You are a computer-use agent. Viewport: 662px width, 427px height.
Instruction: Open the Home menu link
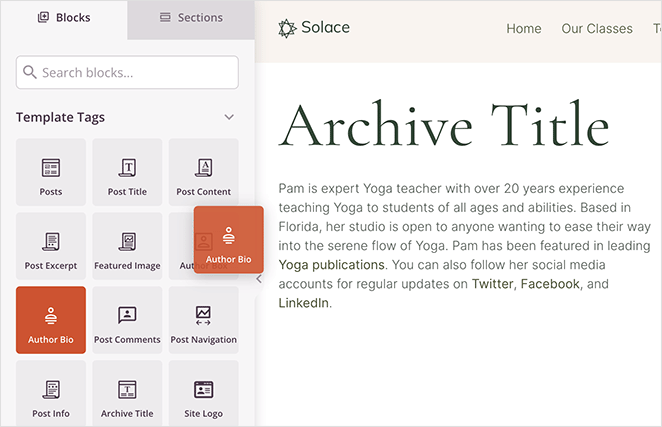(523, 28)
